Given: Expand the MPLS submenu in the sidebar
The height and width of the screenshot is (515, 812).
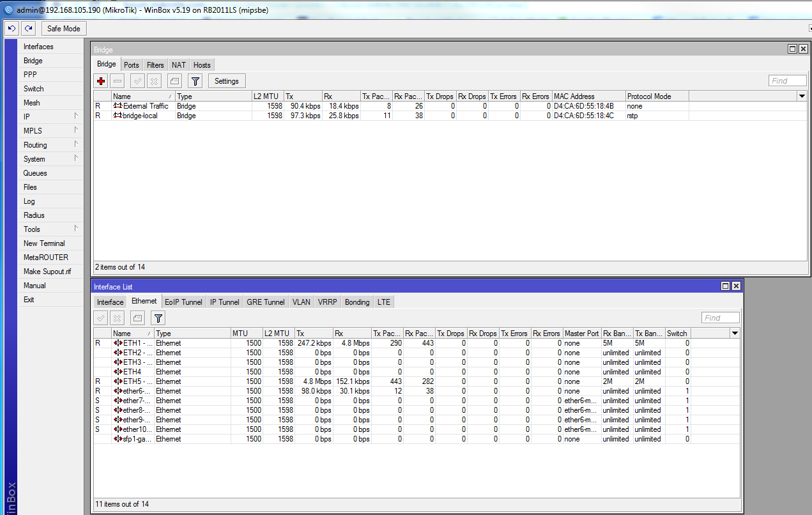Looking at the screenshot, I should [x=50, y=131].
